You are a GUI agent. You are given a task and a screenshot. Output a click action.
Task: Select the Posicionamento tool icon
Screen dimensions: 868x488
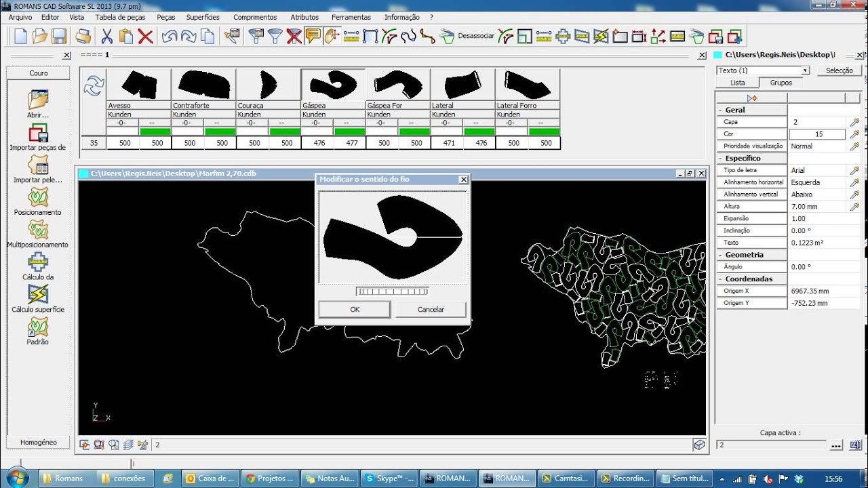coord(38,197)
